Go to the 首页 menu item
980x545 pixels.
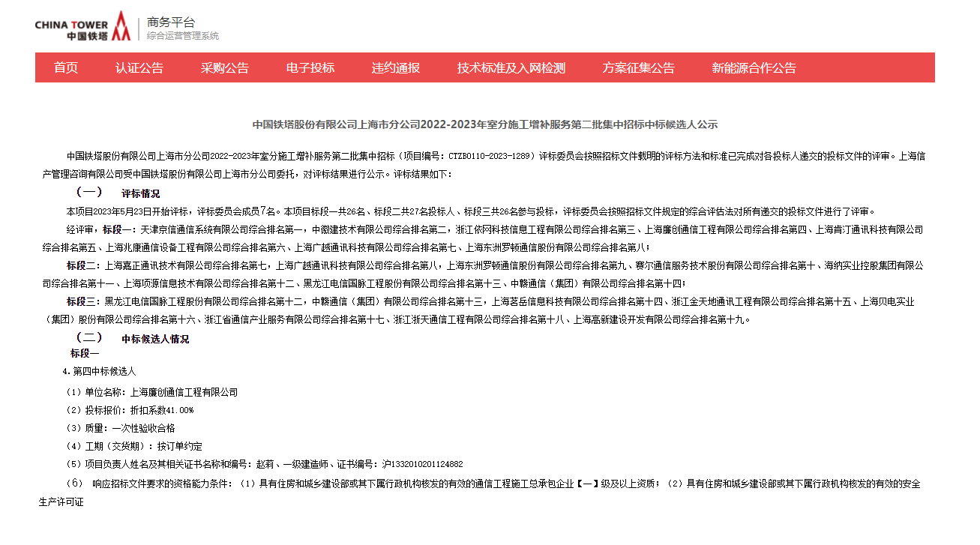(66, 67)
